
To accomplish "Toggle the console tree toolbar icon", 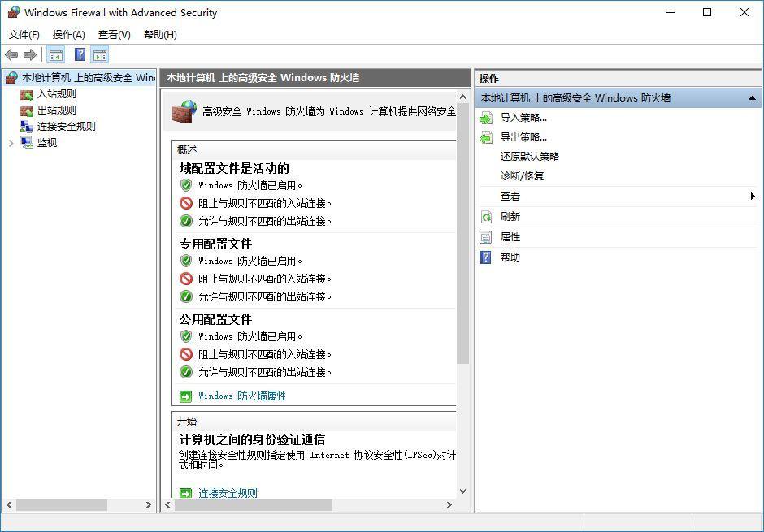I will (56, 54).
